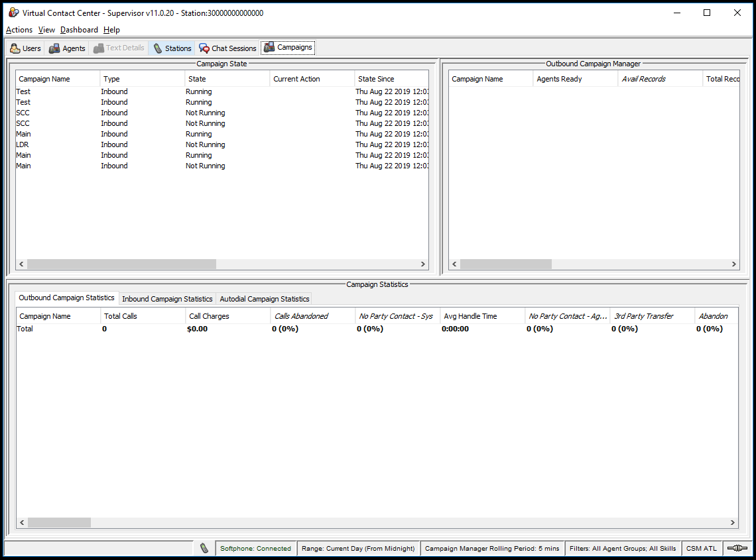
Task: Click the CSM ATL status field
Action: [x=702, y=549]
